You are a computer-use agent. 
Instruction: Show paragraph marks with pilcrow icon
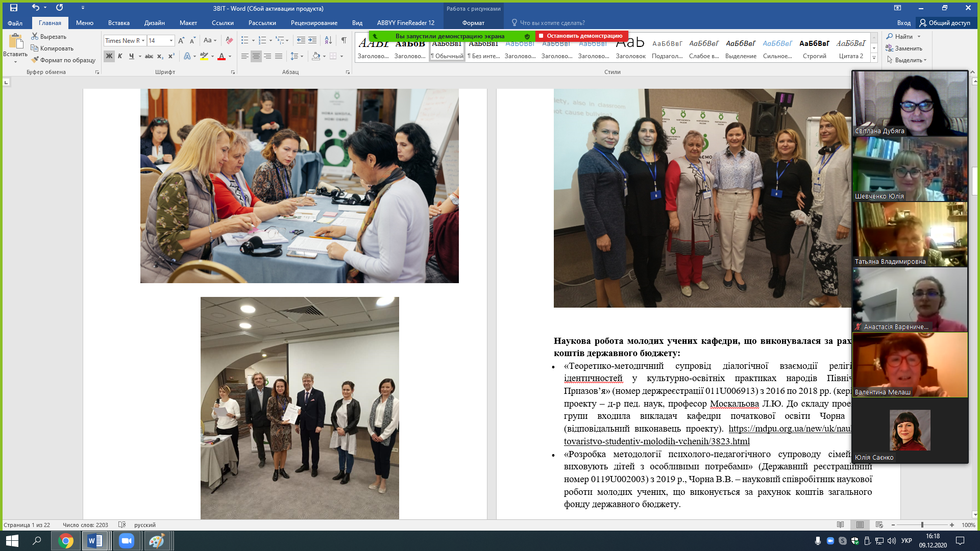coord(344,40)
